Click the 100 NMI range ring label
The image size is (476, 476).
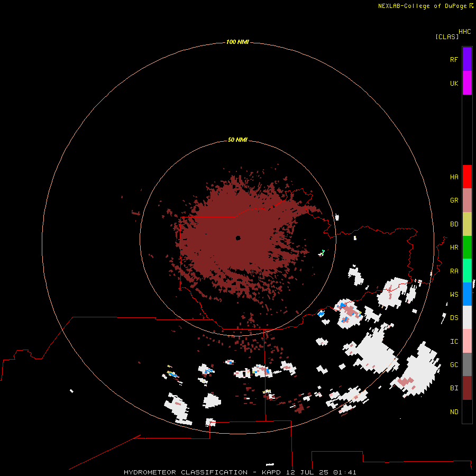click(237, 42)
